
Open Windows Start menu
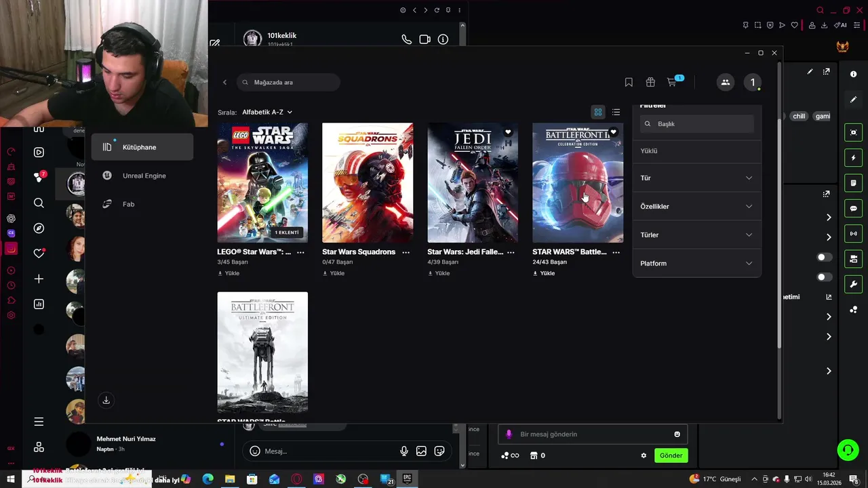point(10,479)
